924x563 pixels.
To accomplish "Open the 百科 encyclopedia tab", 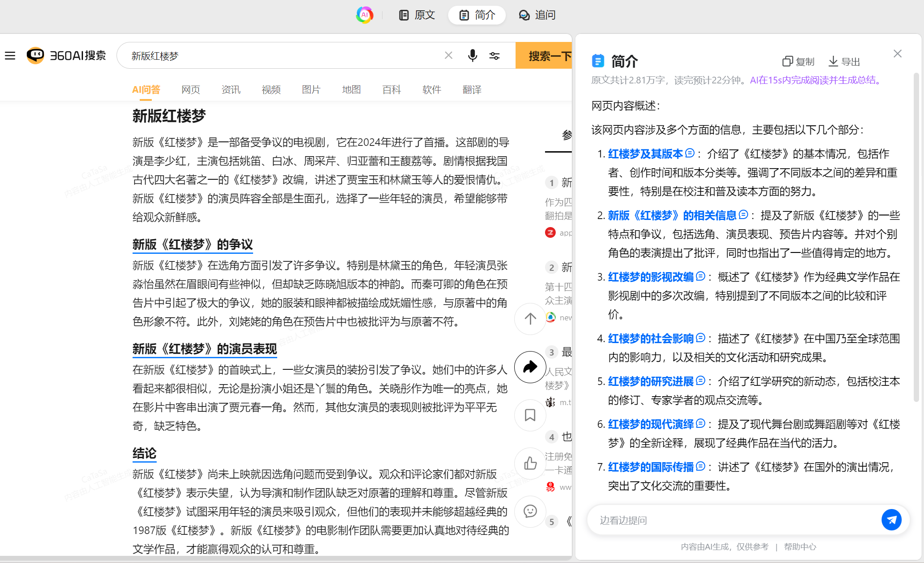I will (x=391, y=90).
